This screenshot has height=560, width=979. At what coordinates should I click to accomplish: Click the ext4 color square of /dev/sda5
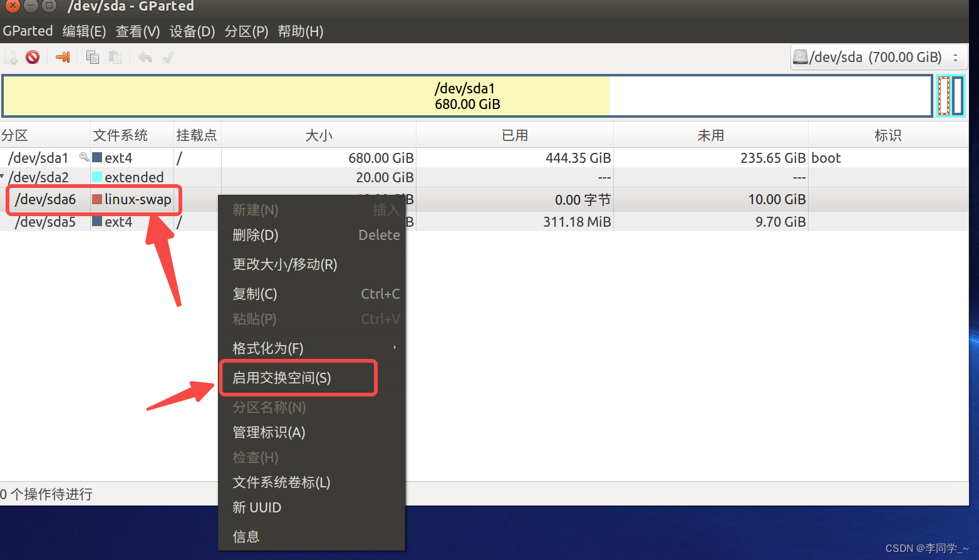[97, 221]
